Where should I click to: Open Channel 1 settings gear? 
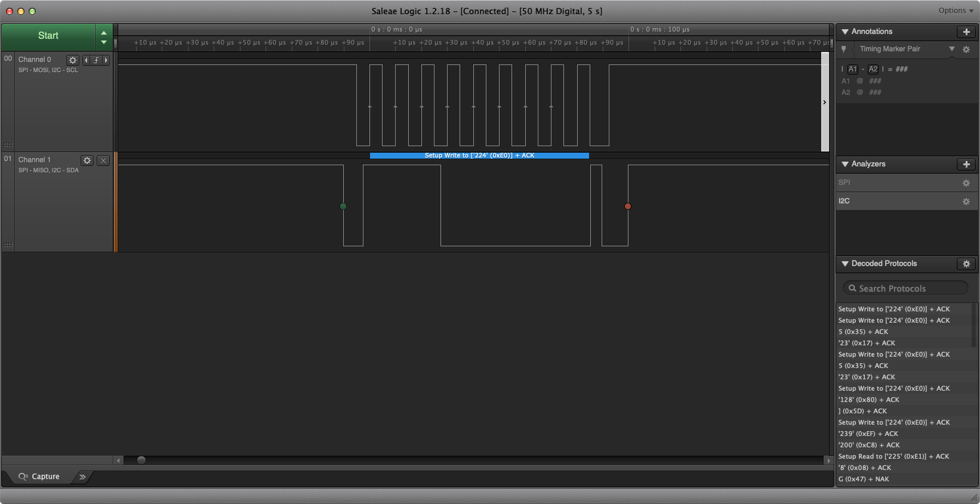click(x=87, y=160)
